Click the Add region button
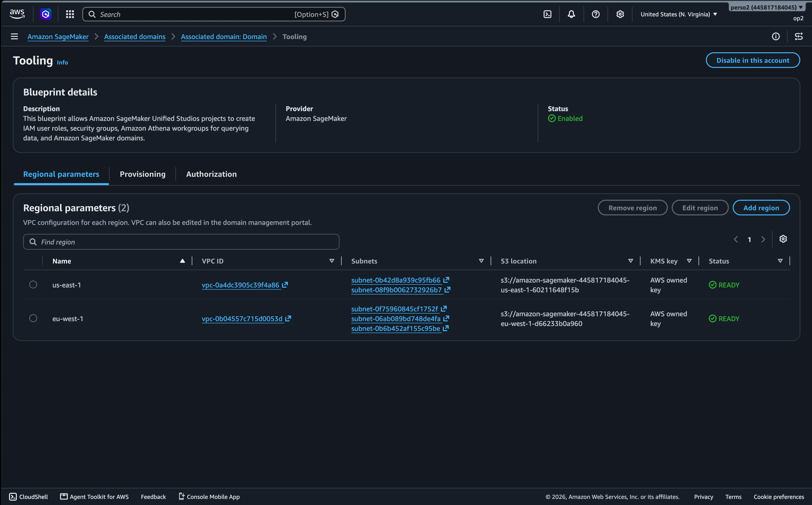The width and height of the screenshot is (812, 505). coord(761,208)
